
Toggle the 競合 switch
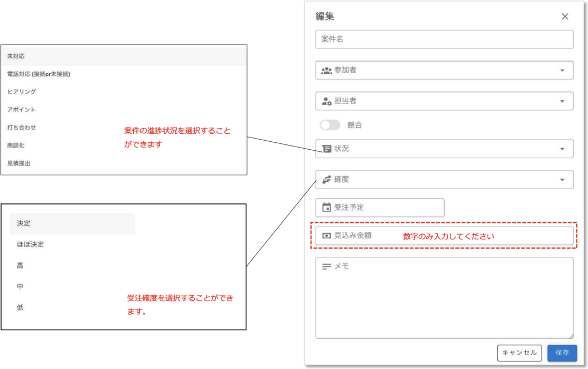330,125
